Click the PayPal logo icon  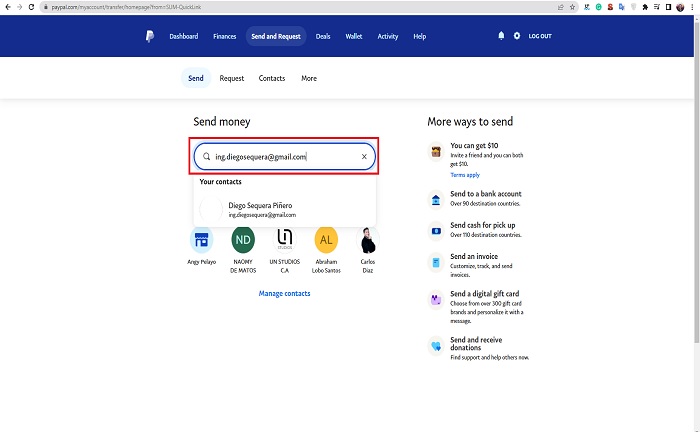[x=150, y=36]
